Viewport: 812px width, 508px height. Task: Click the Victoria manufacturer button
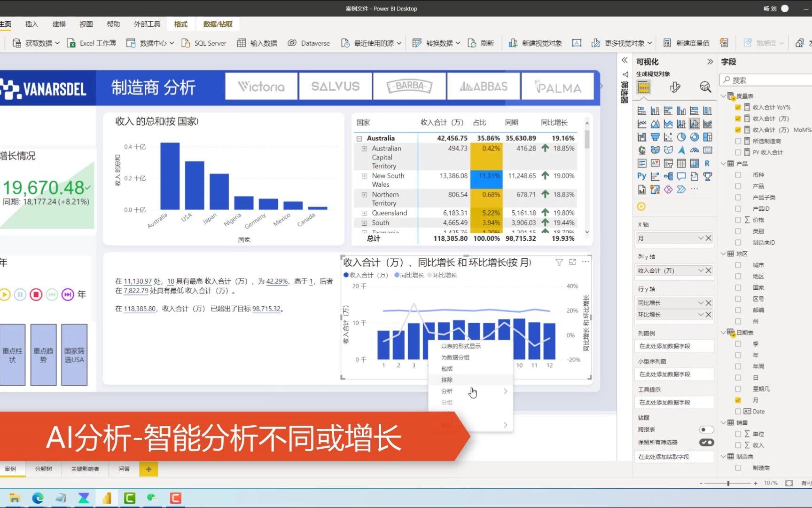261,86
